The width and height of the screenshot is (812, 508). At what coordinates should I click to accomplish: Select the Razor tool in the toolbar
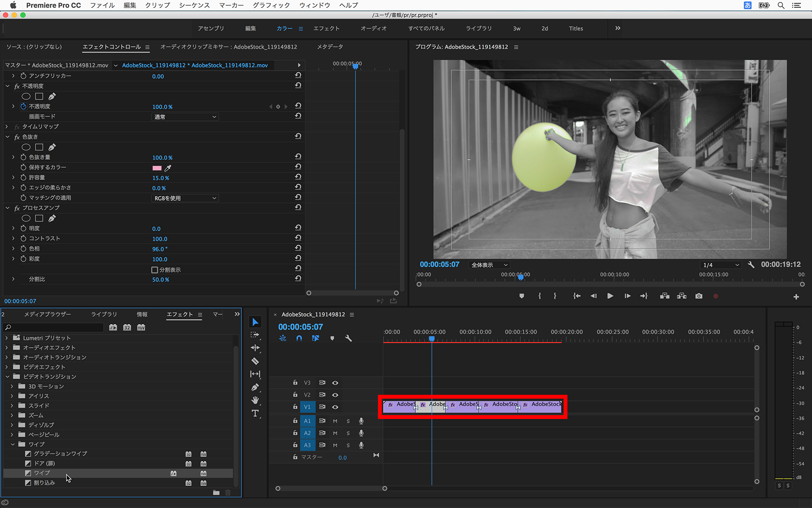255,361
